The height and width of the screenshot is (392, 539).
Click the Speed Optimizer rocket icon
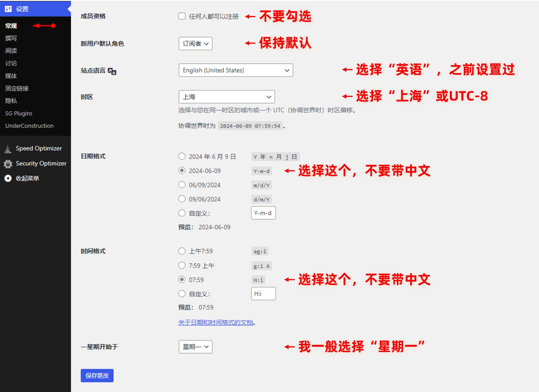pos(8,149)
